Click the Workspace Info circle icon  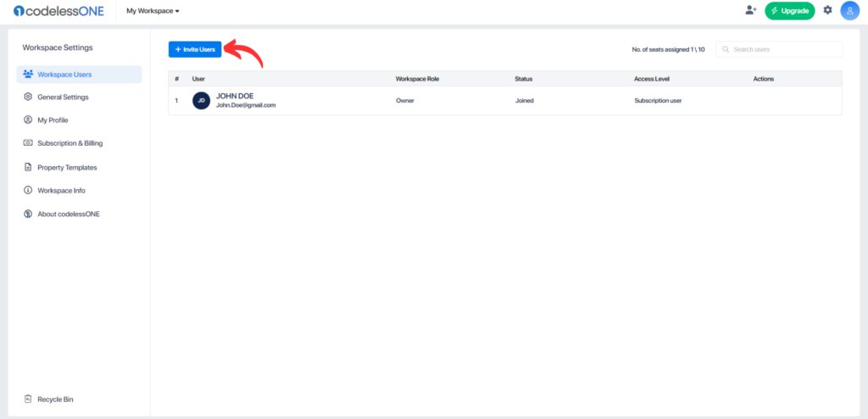click(28, 190)
